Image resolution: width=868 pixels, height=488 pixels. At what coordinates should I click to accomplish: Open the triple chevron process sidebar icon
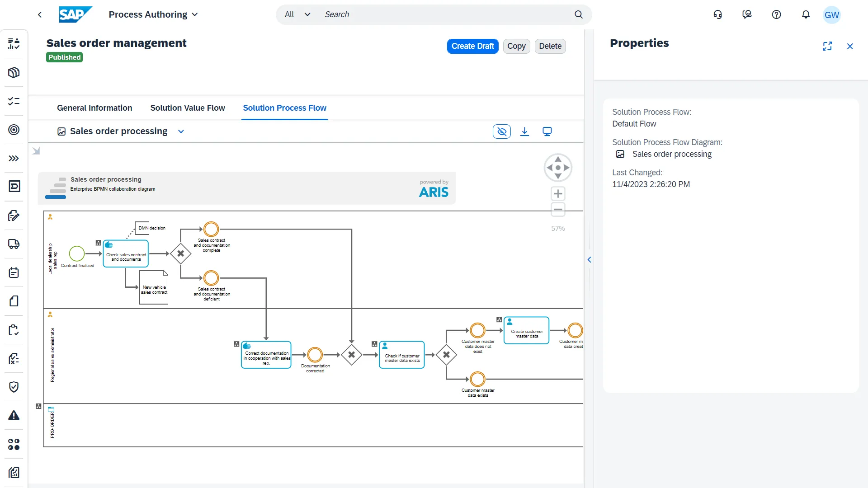pyautogui.click(x=14, y=159)
